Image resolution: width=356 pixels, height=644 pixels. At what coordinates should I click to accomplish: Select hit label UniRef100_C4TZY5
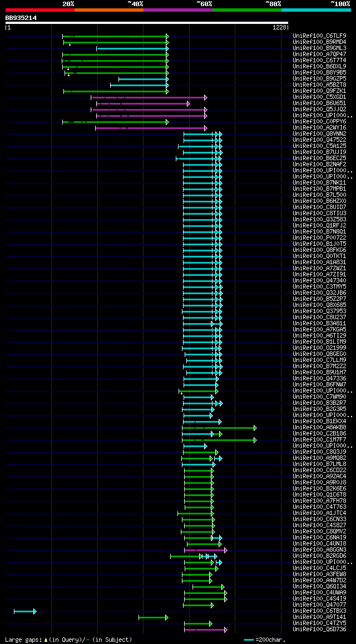(319, 623)
